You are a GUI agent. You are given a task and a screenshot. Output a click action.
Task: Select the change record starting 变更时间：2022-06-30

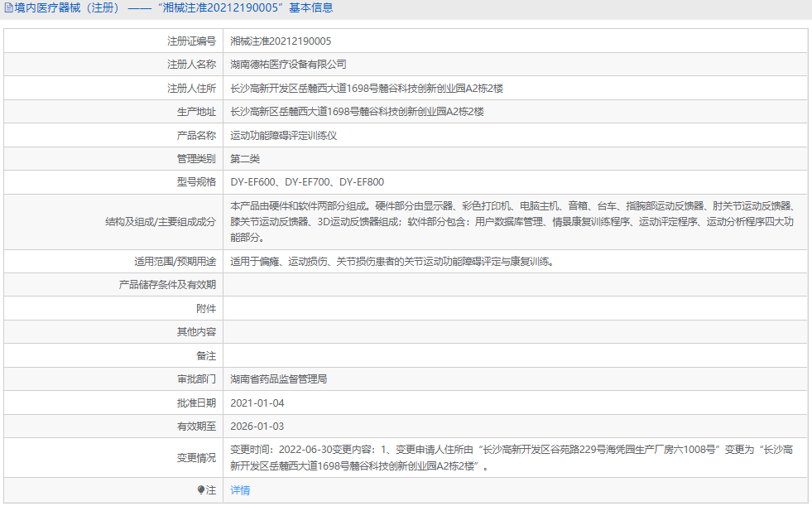512,458
